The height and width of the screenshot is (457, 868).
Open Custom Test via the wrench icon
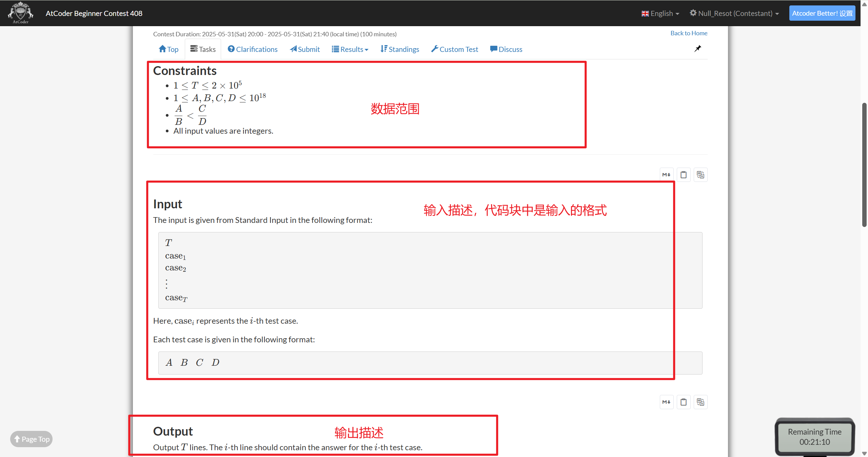pos(454,49)
